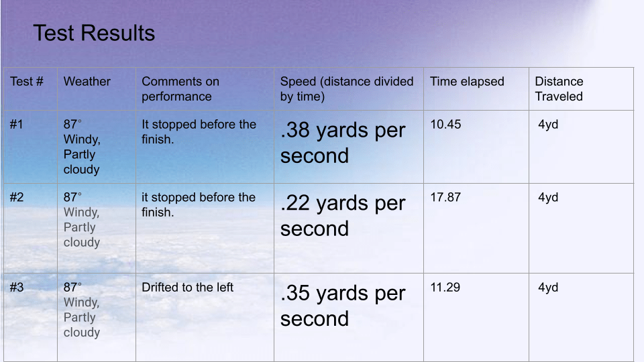Click the 10.45 time cell
The height and width of the screenshot is (362, 644).
[476, 147]
